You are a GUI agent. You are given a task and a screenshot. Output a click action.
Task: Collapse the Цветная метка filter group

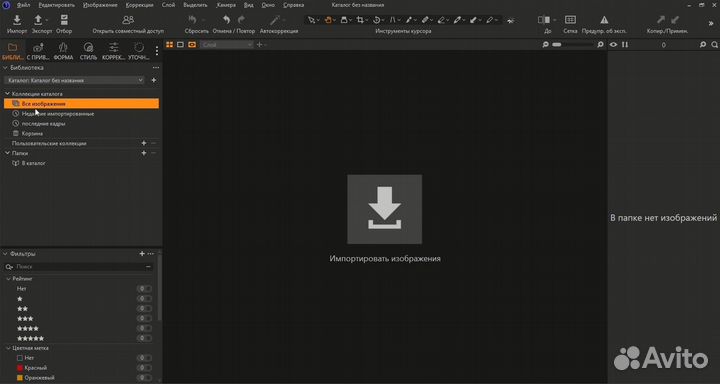8,348
